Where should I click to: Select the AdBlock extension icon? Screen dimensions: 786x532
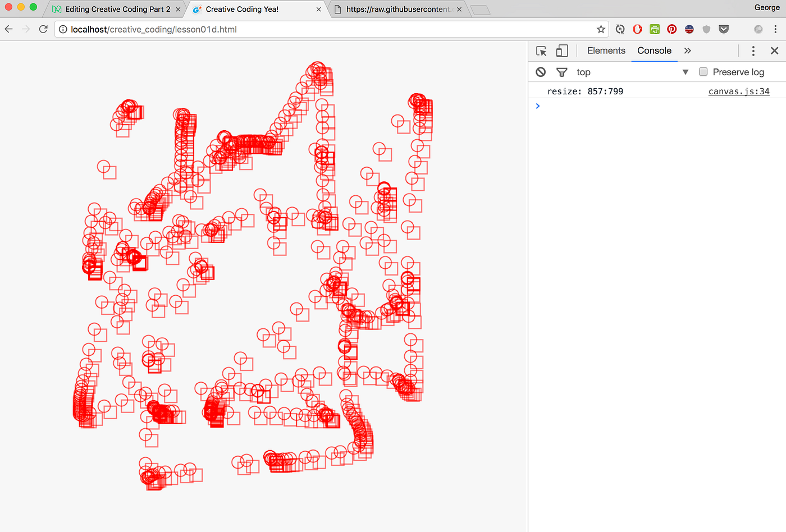coord(637,29)
